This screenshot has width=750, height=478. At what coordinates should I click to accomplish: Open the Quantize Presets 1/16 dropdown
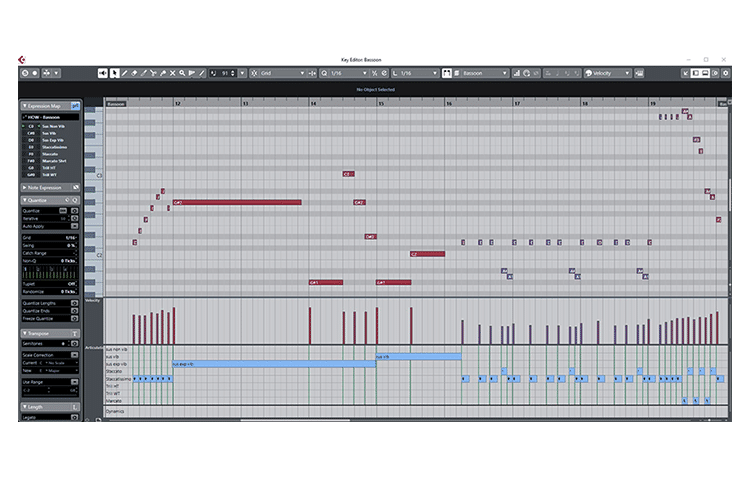tap(349, 73)
